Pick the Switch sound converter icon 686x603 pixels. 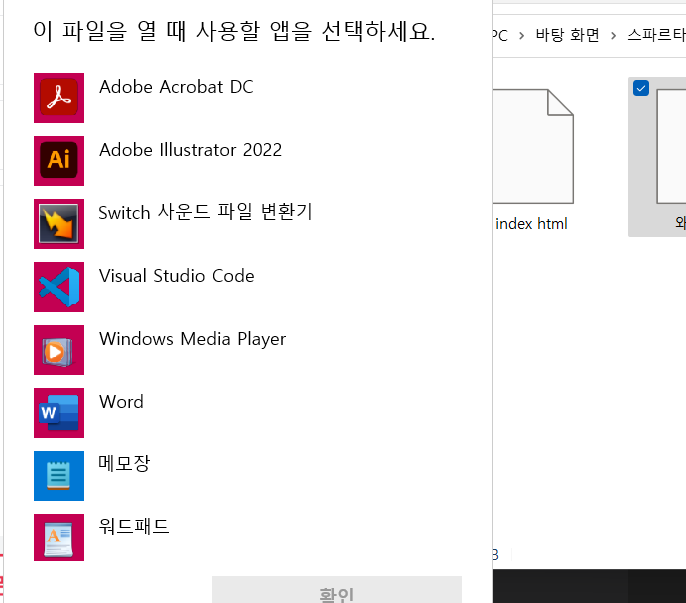click(59, 224)
